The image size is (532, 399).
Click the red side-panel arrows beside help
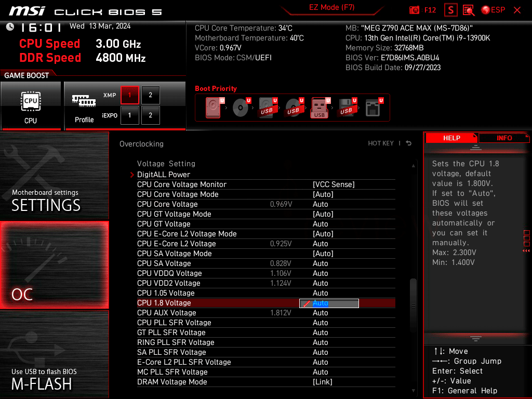click(x=526, y=251)
